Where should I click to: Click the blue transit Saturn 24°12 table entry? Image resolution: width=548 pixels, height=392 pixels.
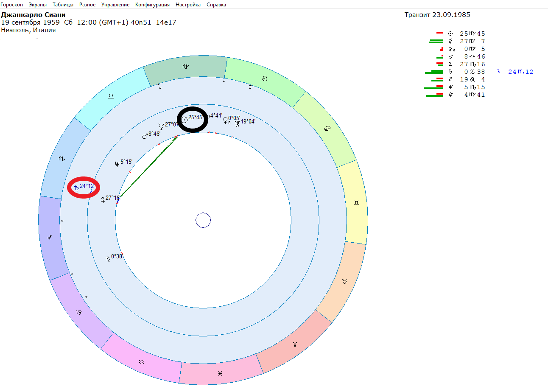(x=515, y=72)
